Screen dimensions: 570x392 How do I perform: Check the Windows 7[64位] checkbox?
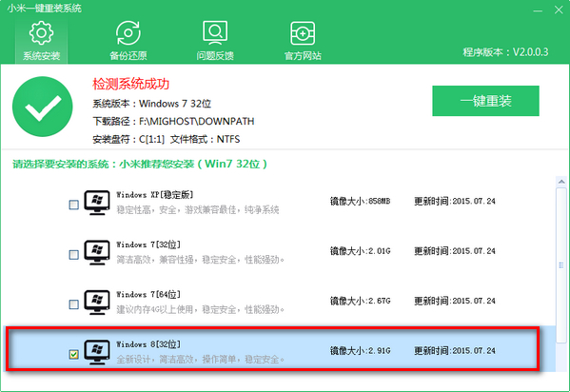[x=74, y=304]
